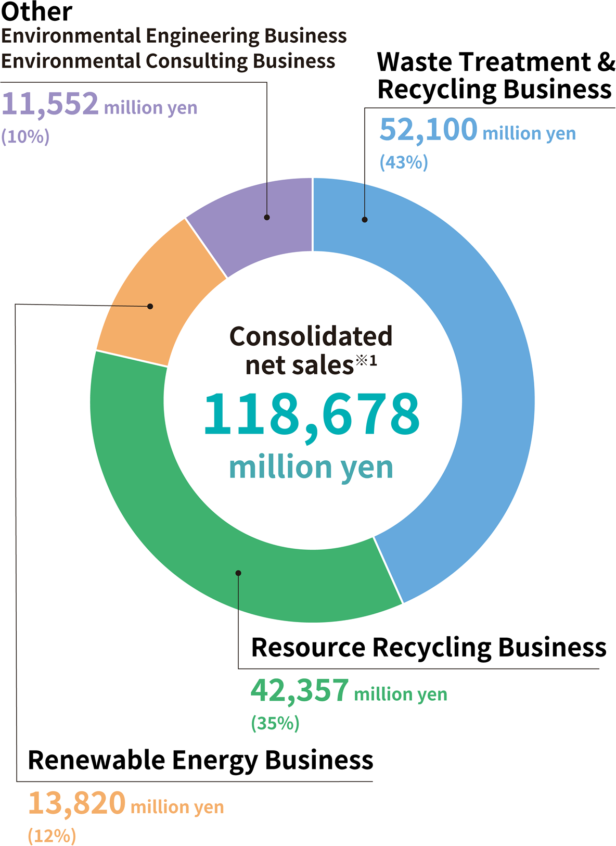Select the (10%) percentage label
Image resolution: width=616 pixels, height=846 pixels.
25,136
